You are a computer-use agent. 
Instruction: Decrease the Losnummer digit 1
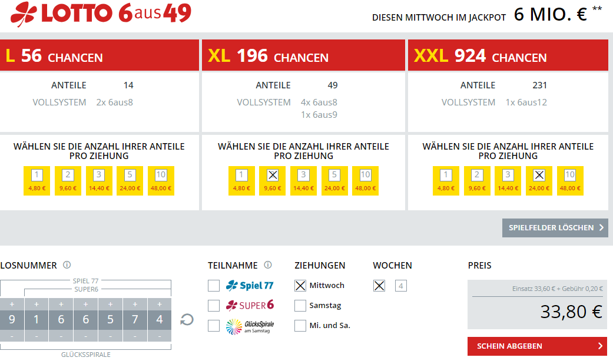click(37, 336)
